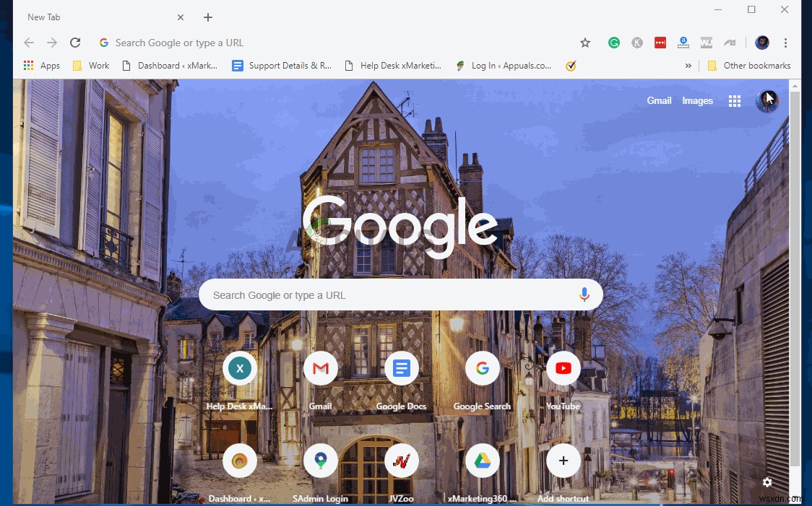This screenshot has width=812, height=506.
Task: Open the hidden bookmarks overflow chevron
Action: pyautogui.click(x=688, y=66)
